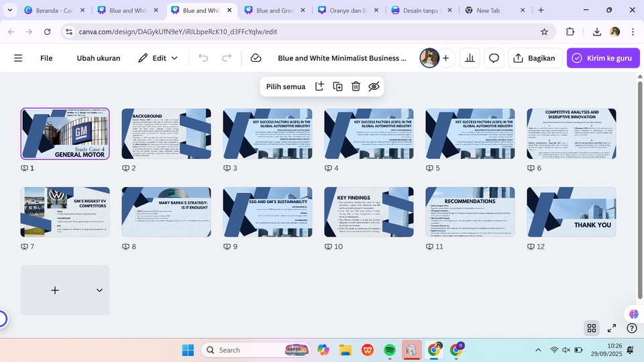Enter fullscreen presentation mode
644x362 pixels.
tap(612, 328)
